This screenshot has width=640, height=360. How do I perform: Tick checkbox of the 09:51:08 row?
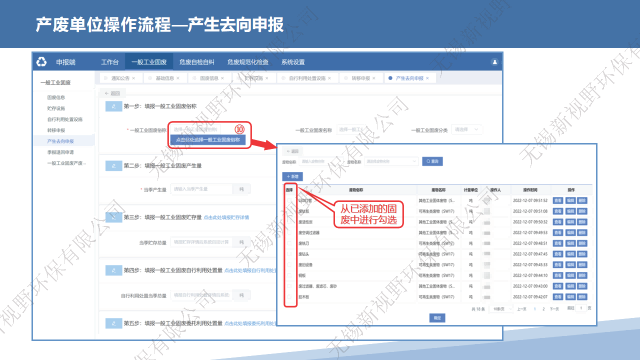tap(290, 211)
